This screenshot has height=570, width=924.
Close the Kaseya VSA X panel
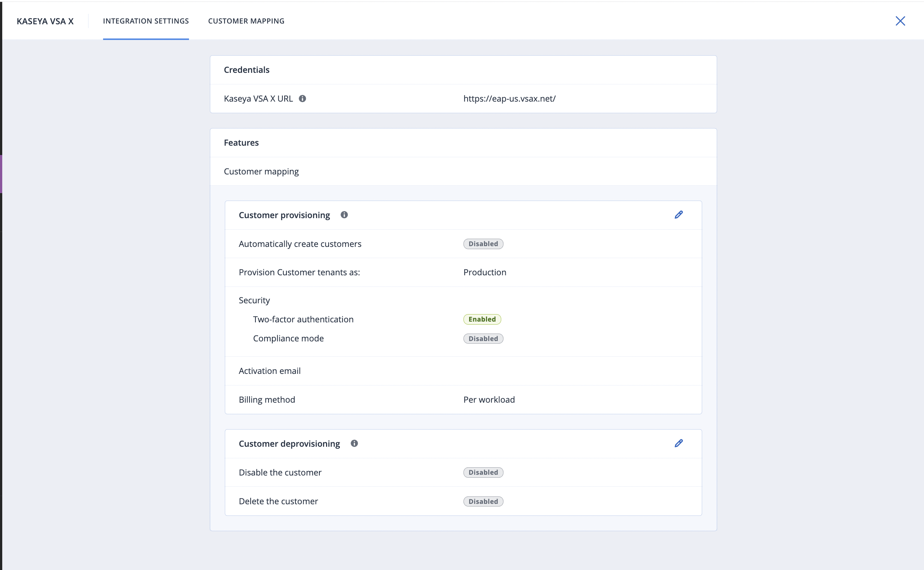900,21
